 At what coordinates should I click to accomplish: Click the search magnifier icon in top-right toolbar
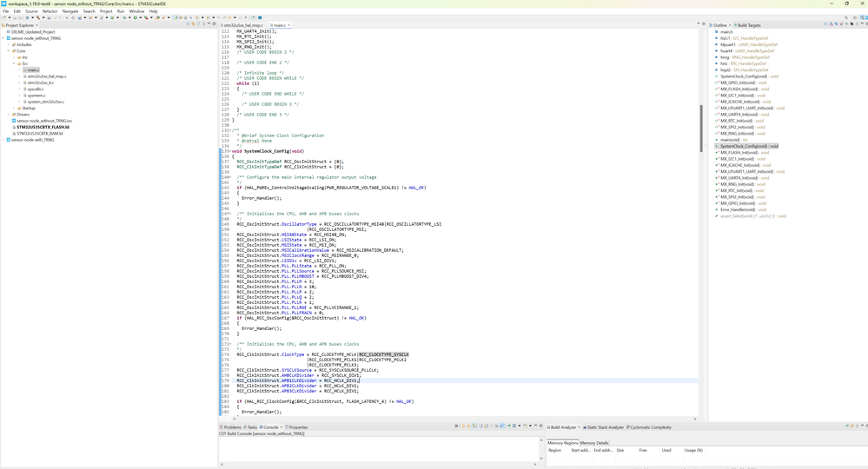[x=846, y=17]
